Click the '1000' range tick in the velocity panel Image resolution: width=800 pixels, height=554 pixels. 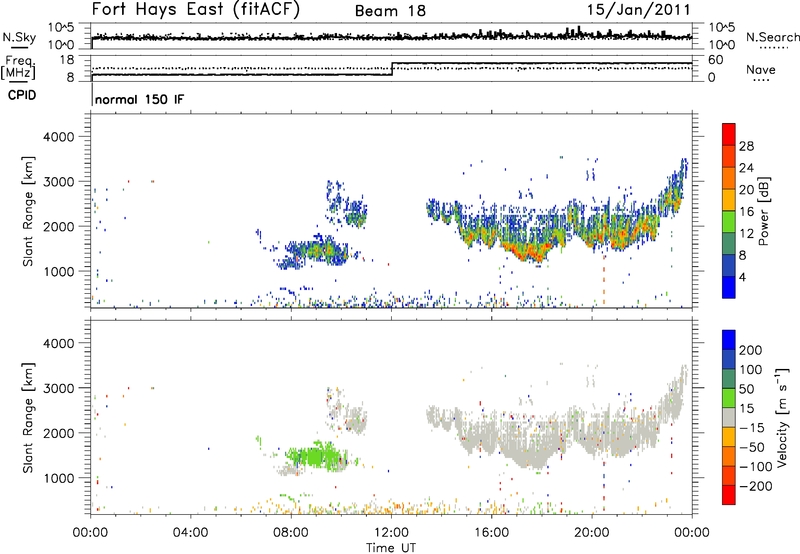tap(59, 478)
